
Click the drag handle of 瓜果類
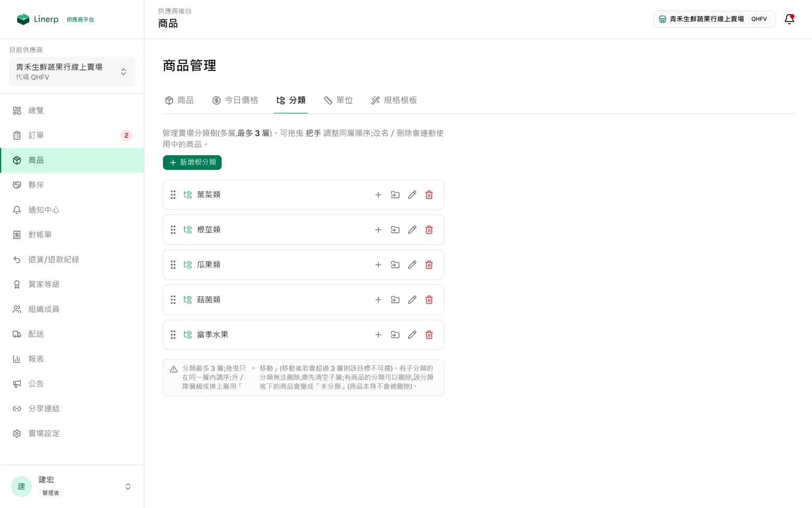click(x=173, y=265)
